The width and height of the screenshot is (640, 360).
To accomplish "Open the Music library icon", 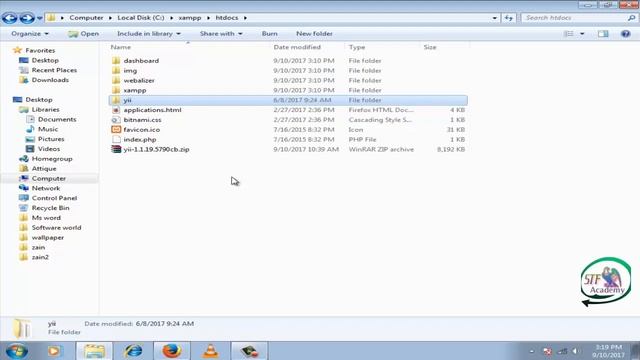I will tap(30, 129).
